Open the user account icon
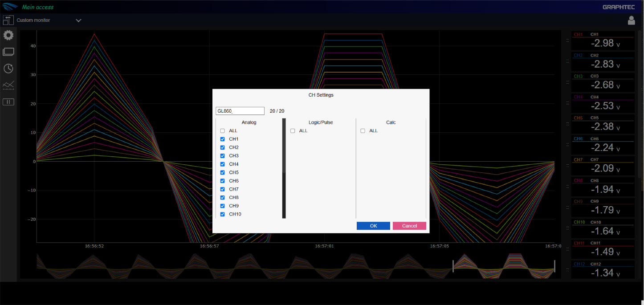The image size is (644, 305). 631,20
